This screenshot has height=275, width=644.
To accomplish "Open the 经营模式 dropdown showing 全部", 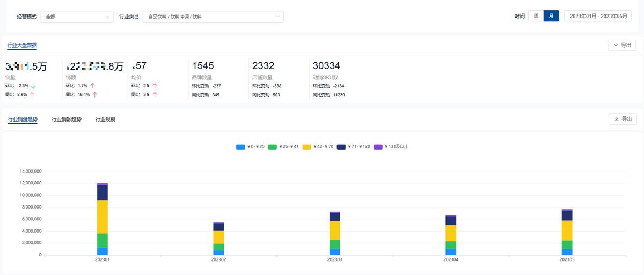I will tap(77, 17).
